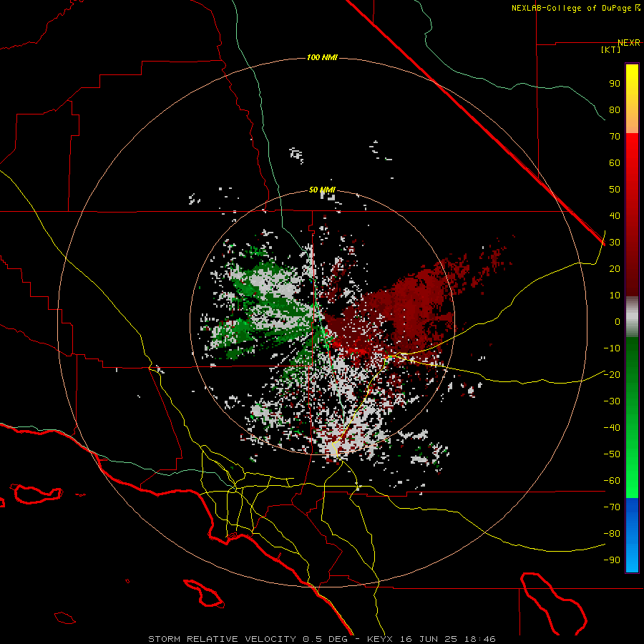Click the [KT] units label
The height and width of the screenshot is (644, 644).
pos(611,49)
